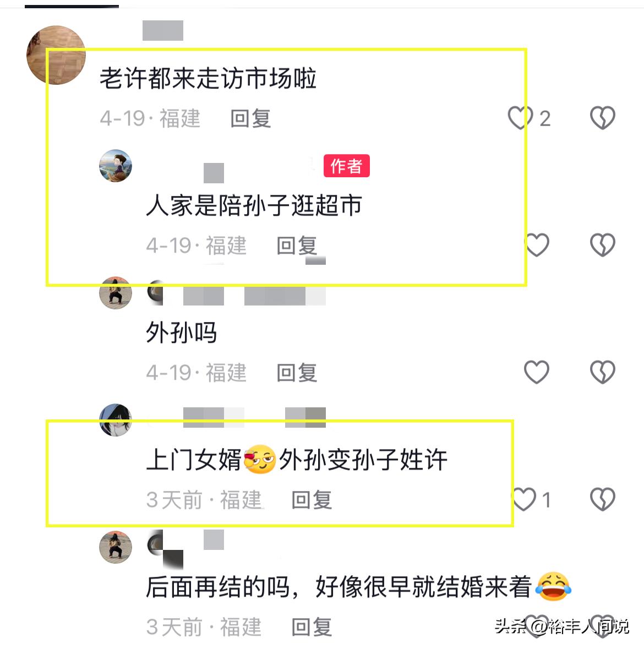644x649 pixels.
Task: Dislike the author's reply about 逛超市
Action: pos(602,244)
